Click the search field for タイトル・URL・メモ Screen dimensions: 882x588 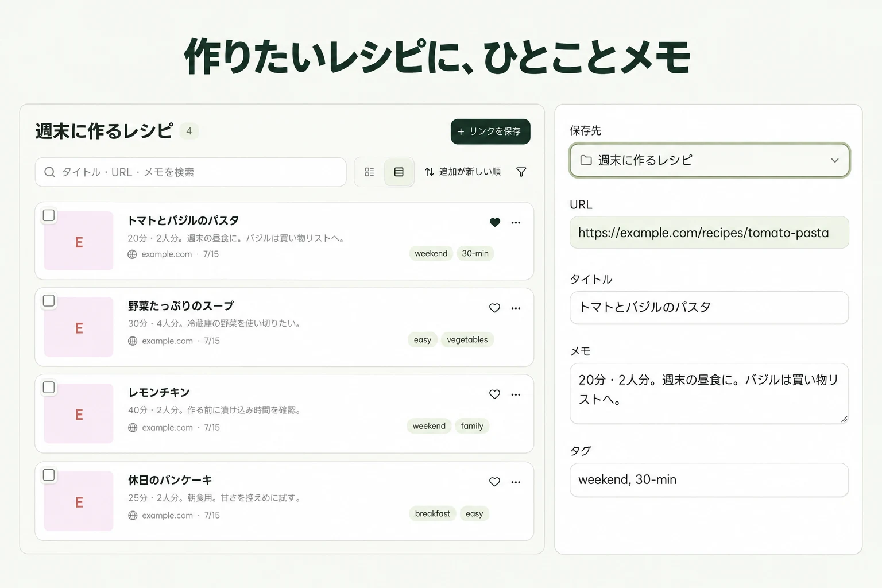tap(191, 172)
